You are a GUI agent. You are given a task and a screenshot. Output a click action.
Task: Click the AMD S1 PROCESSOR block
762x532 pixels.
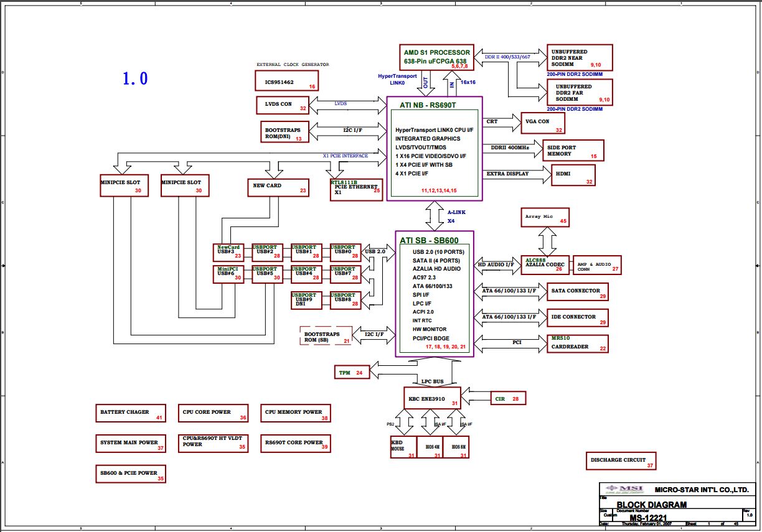[437, 57]
